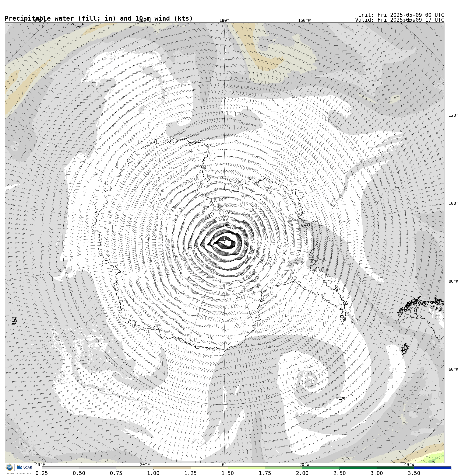Open the ensemble.ucar.edu link text

tap(19, 474)
